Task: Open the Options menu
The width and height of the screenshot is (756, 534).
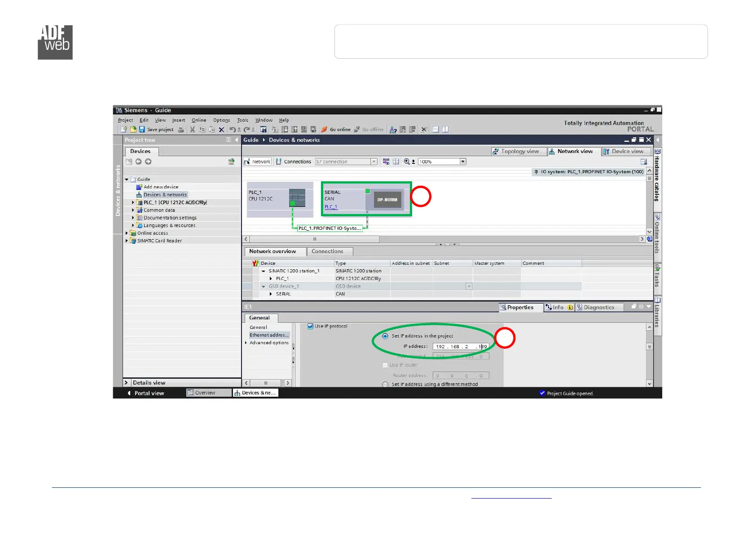Action: (x=221, y=120)
